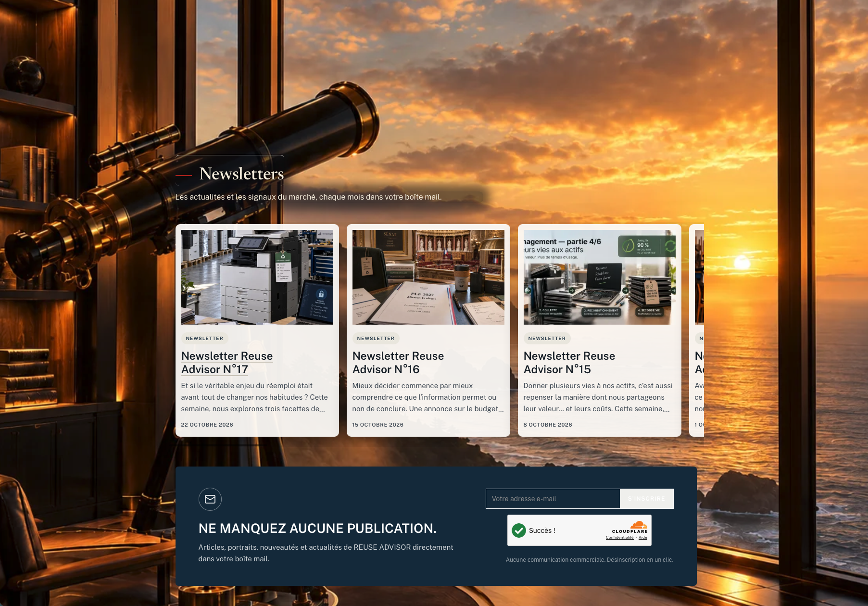868x606 pixels.
Task: Click the 'Les actualités et les signaux' subtitle
Action: [308, 197]
